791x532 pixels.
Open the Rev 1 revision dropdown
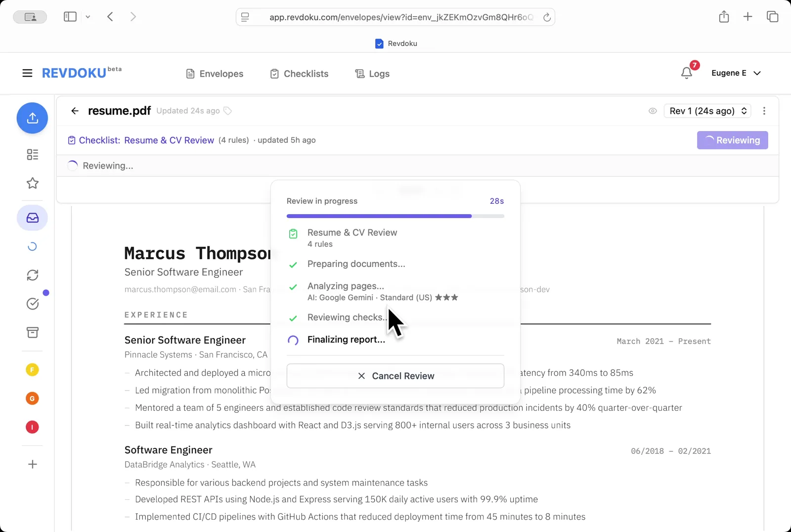707,111
